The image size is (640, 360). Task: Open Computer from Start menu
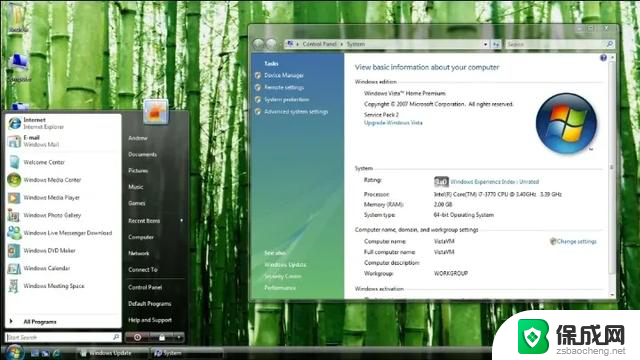pyautogui.click(x=141, y=237)
